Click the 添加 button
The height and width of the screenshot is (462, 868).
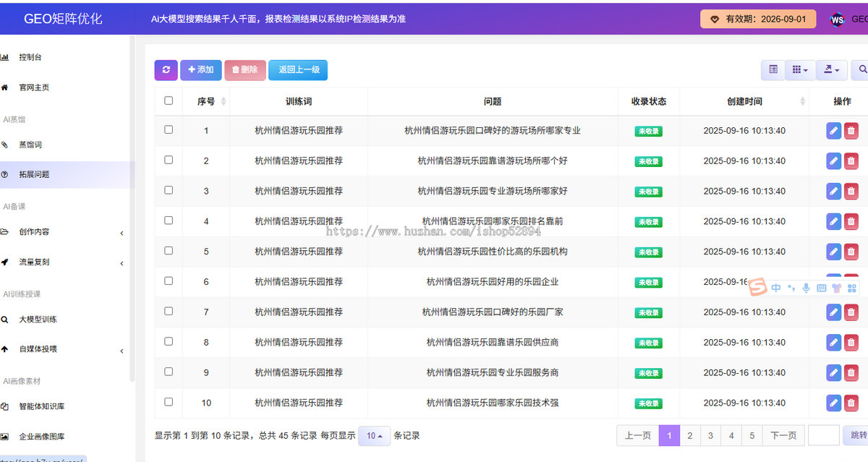[201, 69]
